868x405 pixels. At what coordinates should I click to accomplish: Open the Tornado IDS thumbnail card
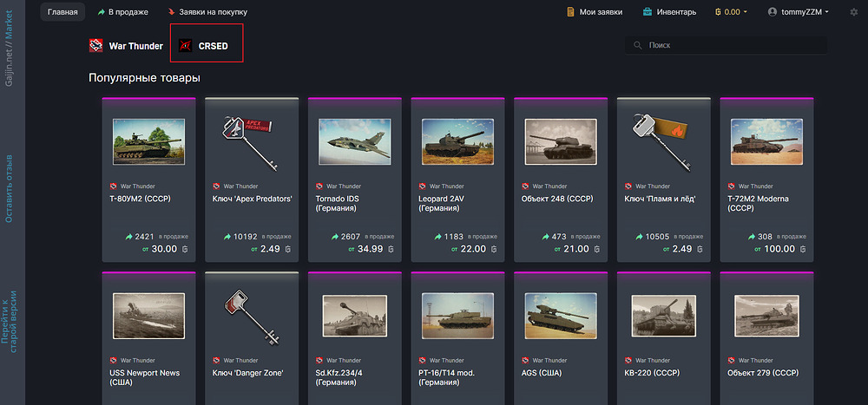tap(355, 141)
